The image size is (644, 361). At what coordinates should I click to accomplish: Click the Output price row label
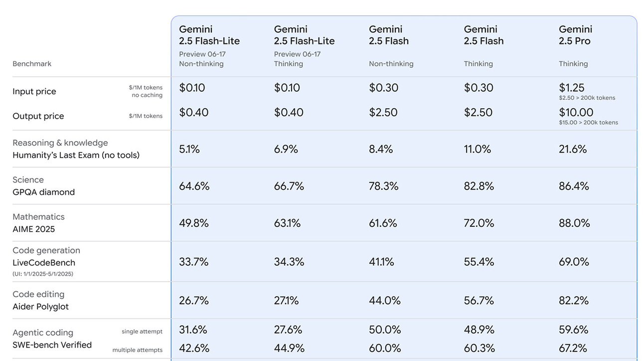click(x=38, y=116)
